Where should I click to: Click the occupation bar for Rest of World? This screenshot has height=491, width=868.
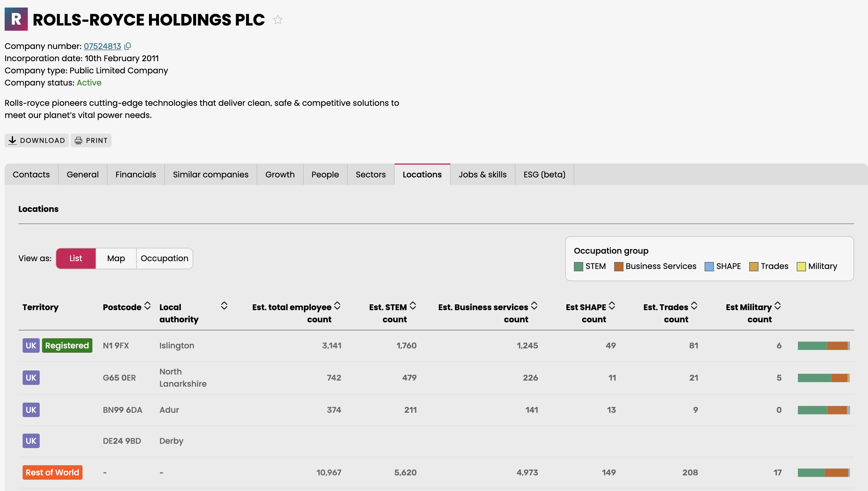(x=824, y=472)
